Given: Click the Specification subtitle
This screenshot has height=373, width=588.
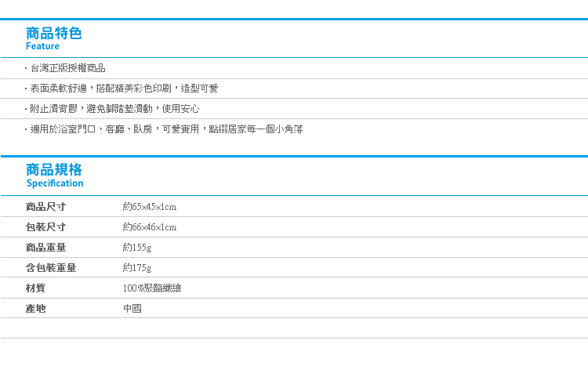Looking at the screenshot, I should [x=55, y=183].
